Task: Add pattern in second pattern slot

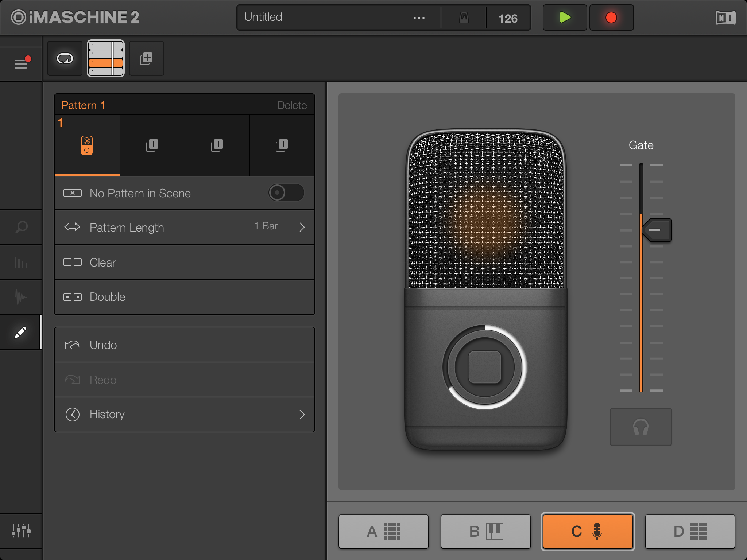Action: [x=152, y=145]
